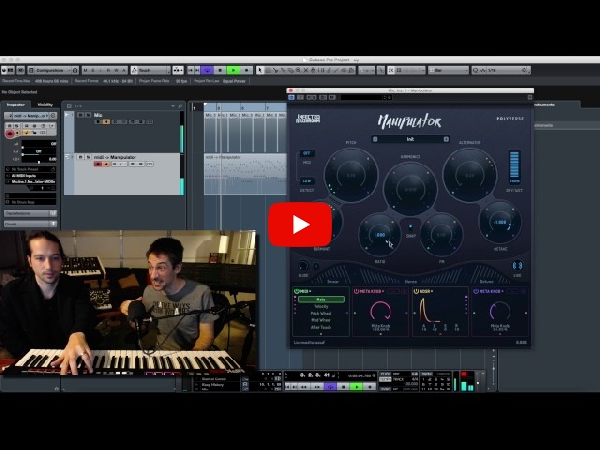Click the Manipulator plugin bypass button
Viewport: 600px width, 450px height.
coord(291,98)
